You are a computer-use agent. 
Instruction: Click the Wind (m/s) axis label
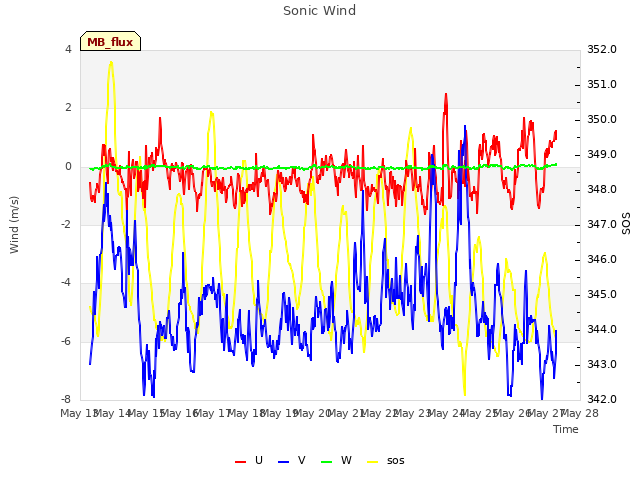[14, 225]
